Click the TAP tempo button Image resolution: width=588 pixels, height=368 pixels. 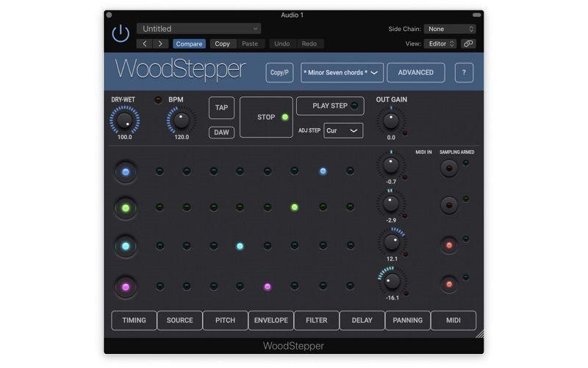[221, 107]
